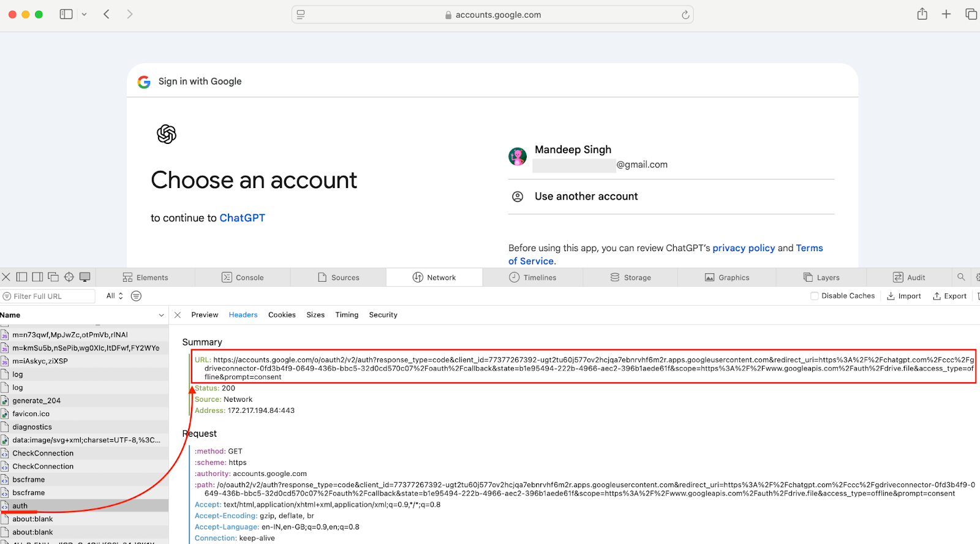Dock inspector to left side icon
The height and width of the screenshot is (544, 980).
[21, 277]
